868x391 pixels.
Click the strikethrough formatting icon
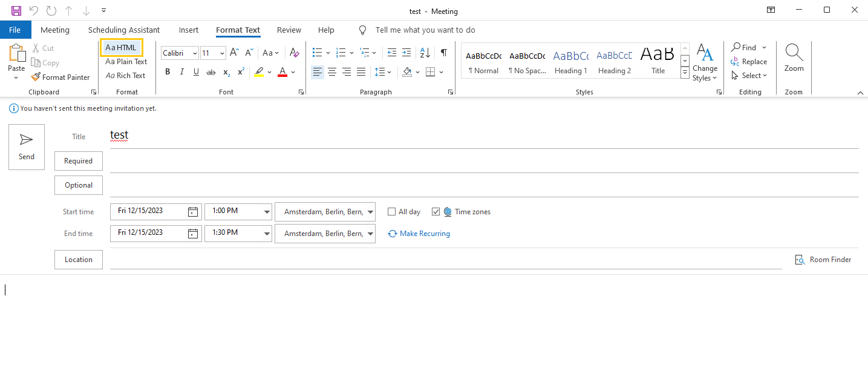coord(210,72)
